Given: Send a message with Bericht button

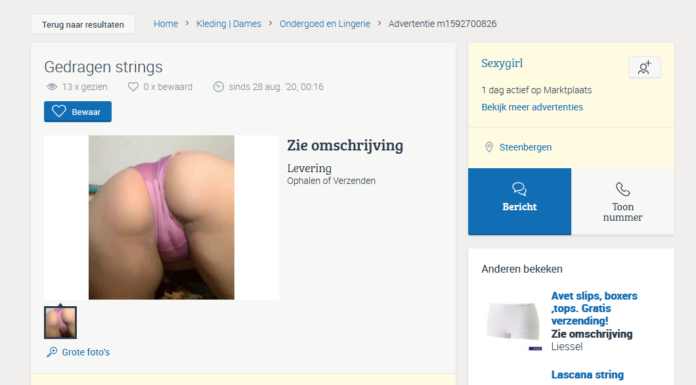Looking at the screenshot, I should point(519,202).
